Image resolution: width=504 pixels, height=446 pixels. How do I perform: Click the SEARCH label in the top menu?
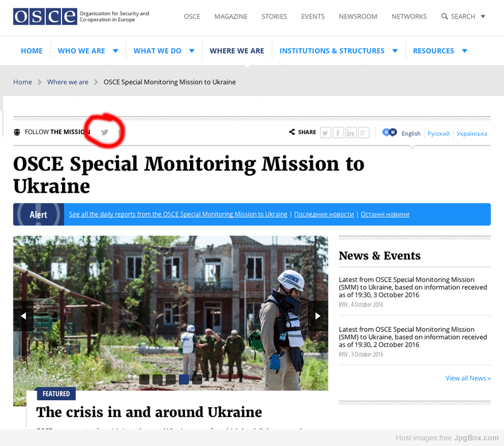click(x=463, y=16)
